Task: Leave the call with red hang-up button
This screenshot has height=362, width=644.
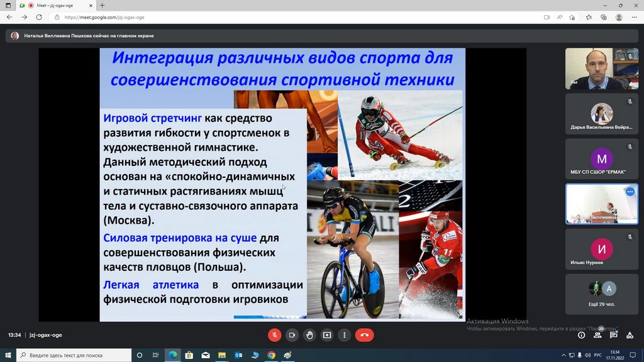Action: [365, 335]
